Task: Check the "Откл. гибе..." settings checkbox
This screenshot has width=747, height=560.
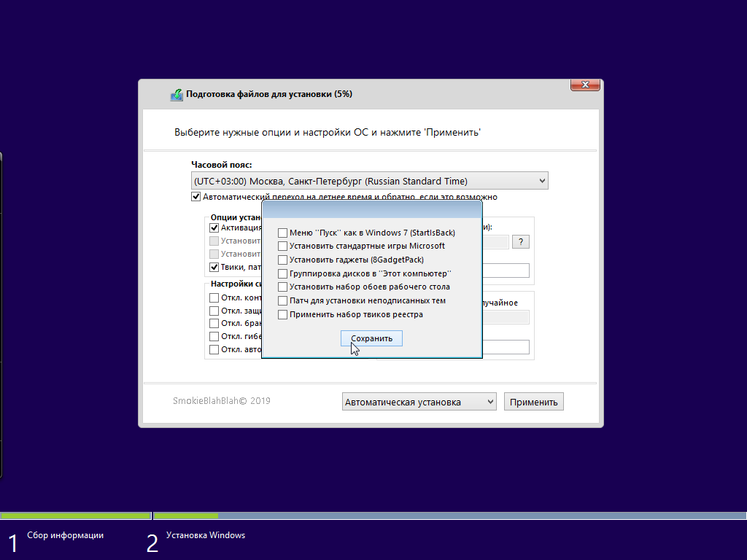Action: tap(214, 336)
